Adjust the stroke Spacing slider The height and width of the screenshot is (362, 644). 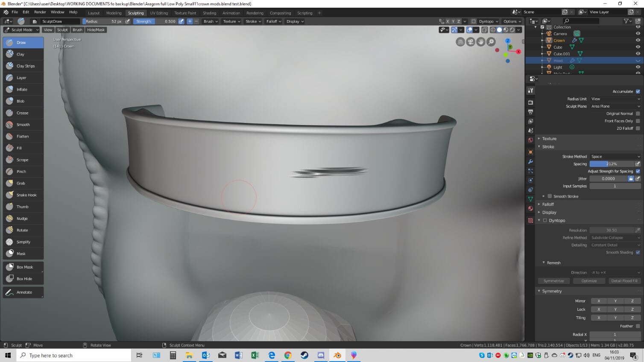612,164
